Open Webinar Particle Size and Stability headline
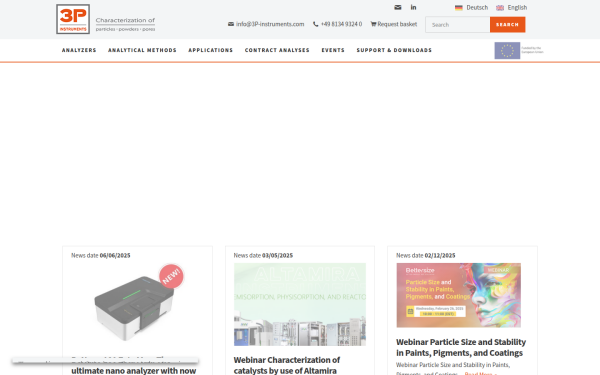Viewport: 600px width, 375px height. (461, 347)
